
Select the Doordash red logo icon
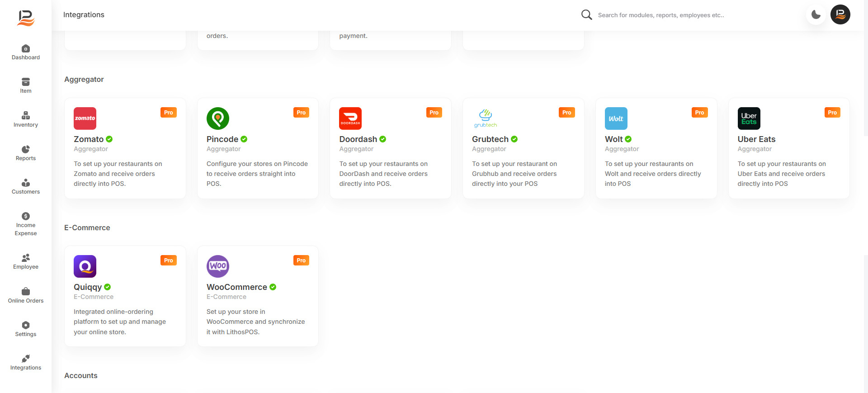pos(350,118)
